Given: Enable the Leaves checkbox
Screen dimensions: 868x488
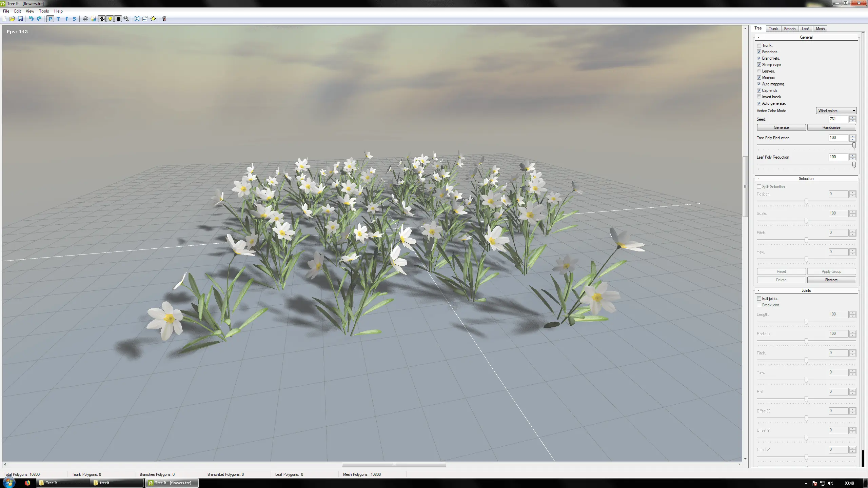Looking at the screenshot, I should tap(759, 71).
